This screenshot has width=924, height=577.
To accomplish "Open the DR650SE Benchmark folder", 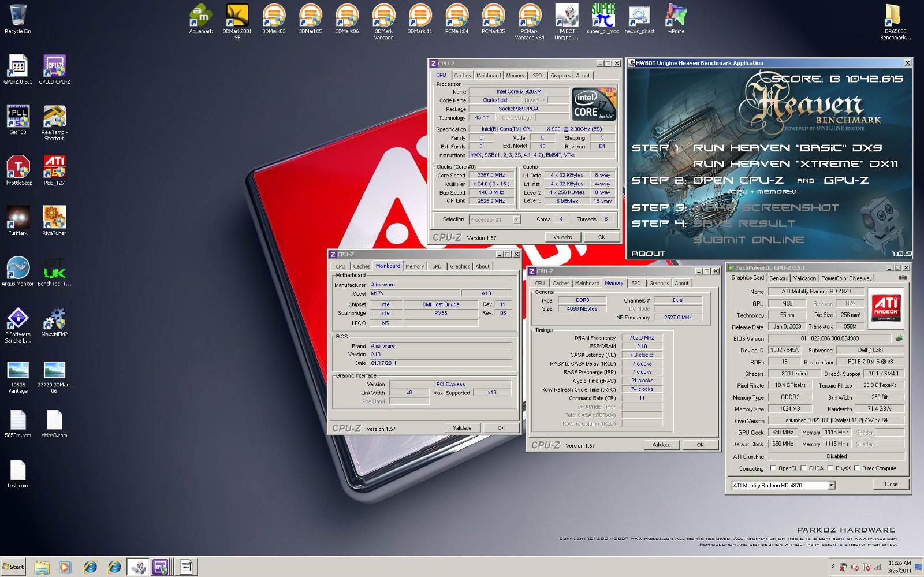I will 895,22.
